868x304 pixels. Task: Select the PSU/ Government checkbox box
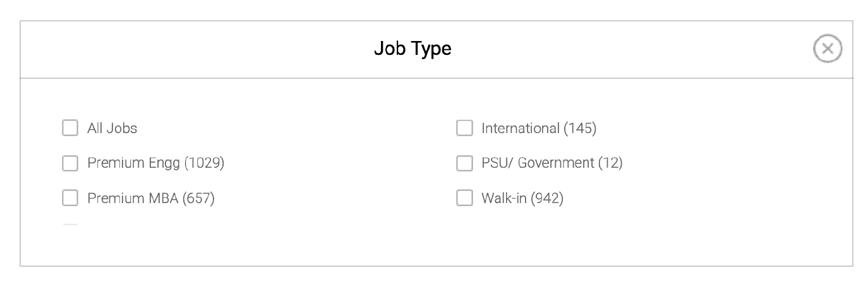click(x=464, y=163)
